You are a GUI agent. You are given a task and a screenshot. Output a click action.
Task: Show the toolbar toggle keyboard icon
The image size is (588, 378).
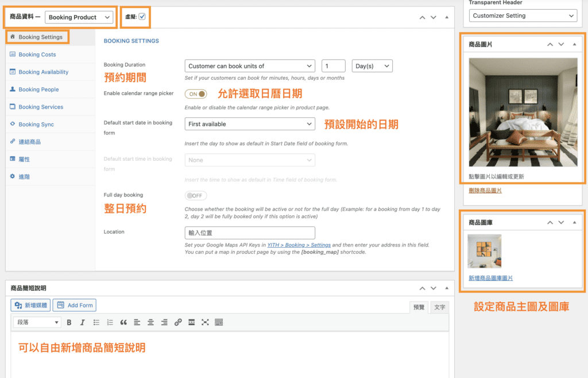pos(219,322)
